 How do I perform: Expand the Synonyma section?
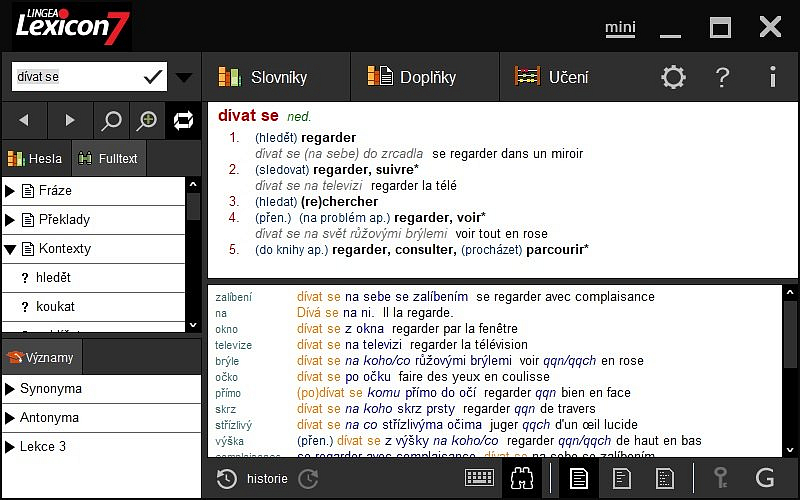11,389
